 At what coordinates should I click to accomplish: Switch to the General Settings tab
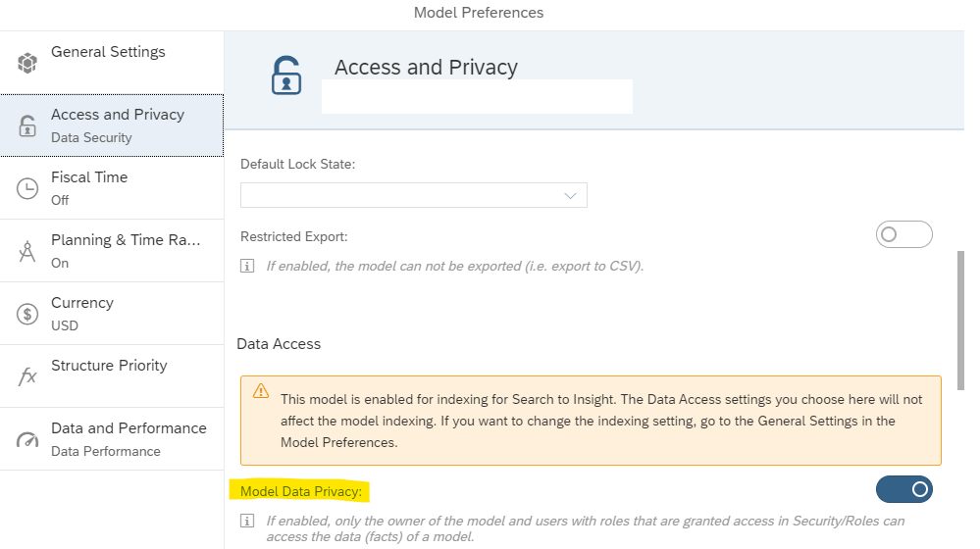coord(108,52)
